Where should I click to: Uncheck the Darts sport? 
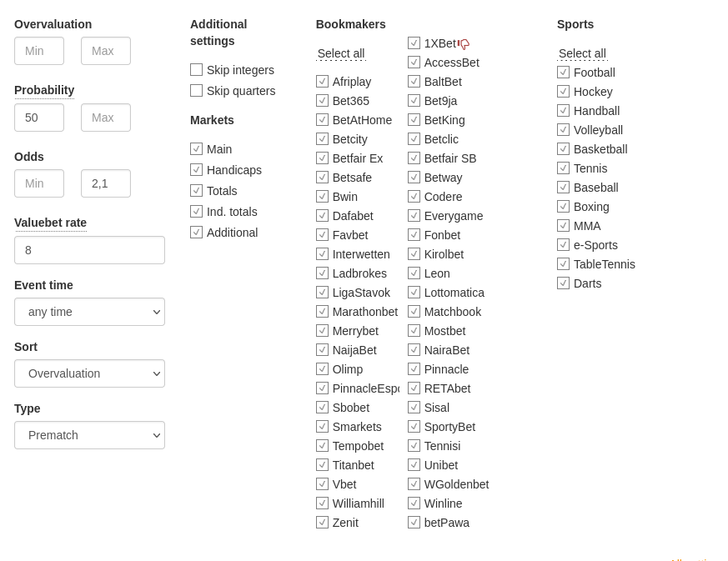pyautogui.click(x=564, y=283)
